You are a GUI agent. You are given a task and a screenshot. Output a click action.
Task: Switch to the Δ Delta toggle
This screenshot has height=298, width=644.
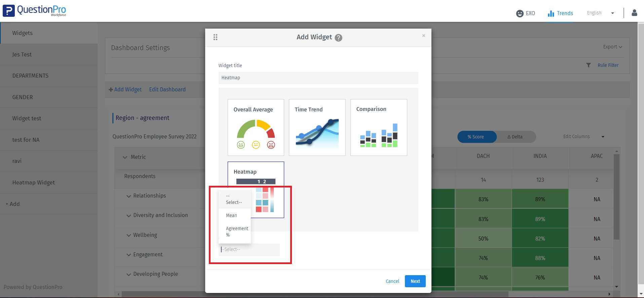(x=515, y=137)
